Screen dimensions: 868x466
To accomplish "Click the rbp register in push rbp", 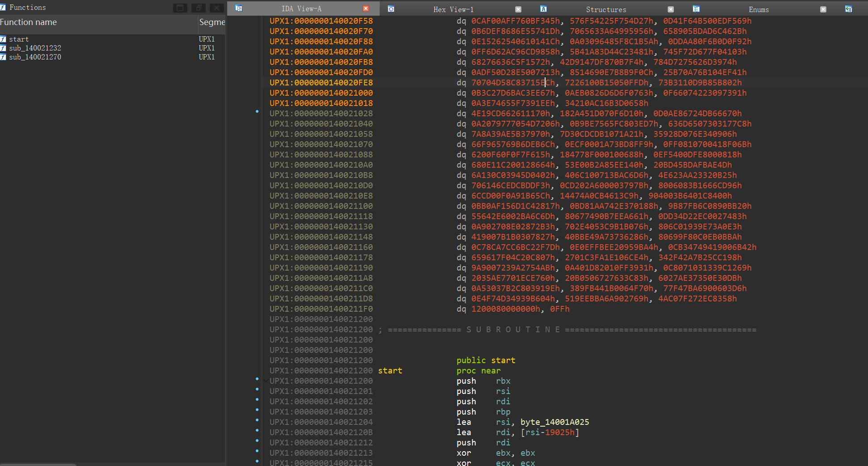I will pyautogui.click(x=503, y=412).
